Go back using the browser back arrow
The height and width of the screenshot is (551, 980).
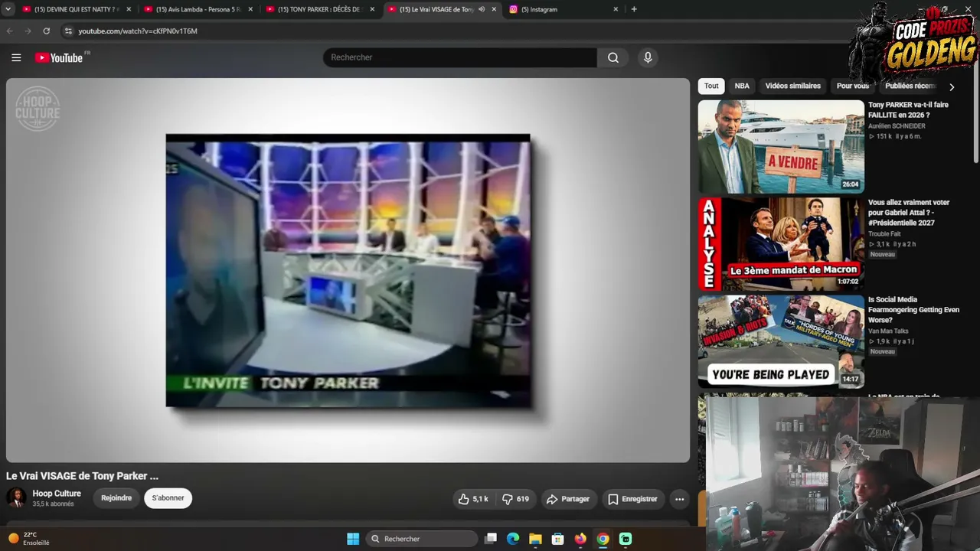[x=10, y=31]
